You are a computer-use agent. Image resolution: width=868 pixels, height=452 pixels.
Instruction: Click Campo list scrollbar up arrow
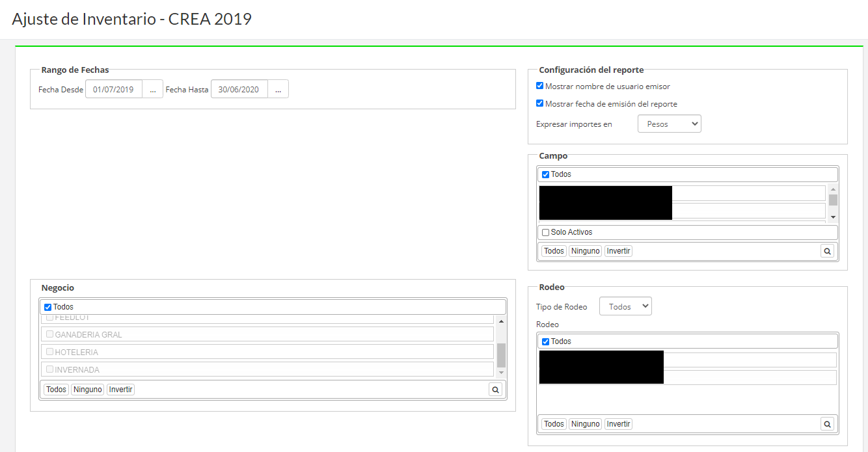[x=833, y=189]
